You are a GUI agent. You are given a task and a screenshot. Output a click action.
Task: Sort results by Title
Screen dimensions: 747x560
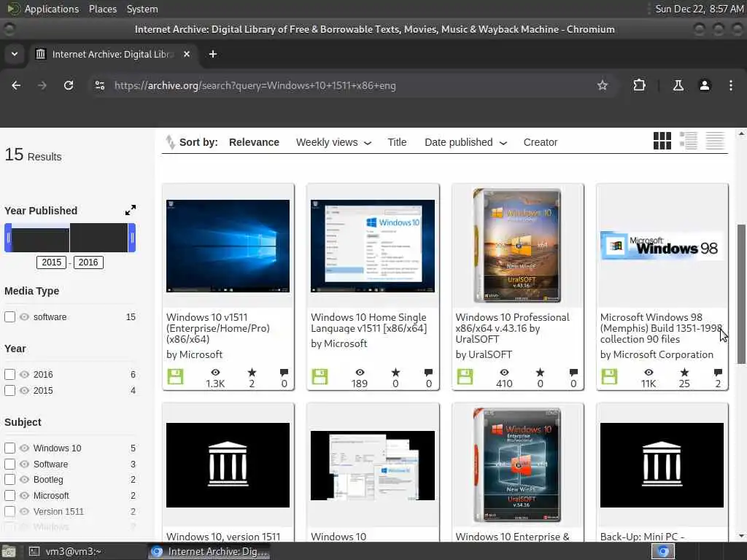(x=397, y=142)
